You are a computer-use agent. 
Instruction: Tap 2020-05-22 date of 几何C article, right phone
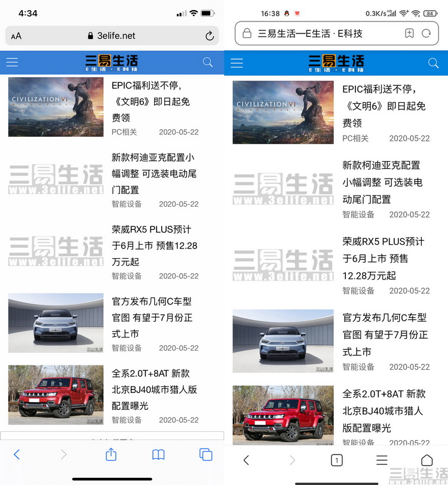point(409,367)
